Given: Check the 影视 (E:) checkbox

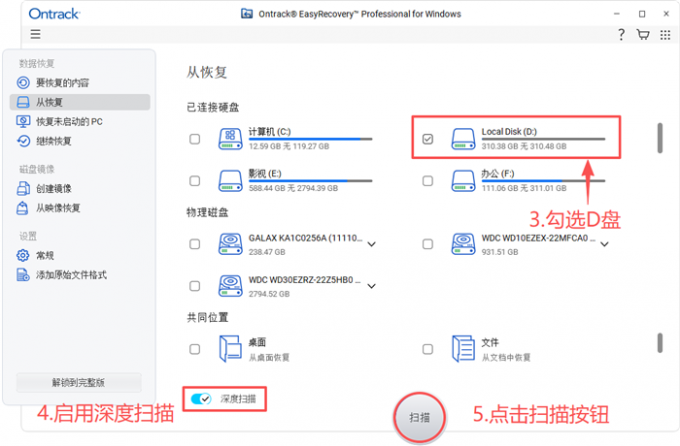Looking at the screenshot, I should click(x=195, y=181).
